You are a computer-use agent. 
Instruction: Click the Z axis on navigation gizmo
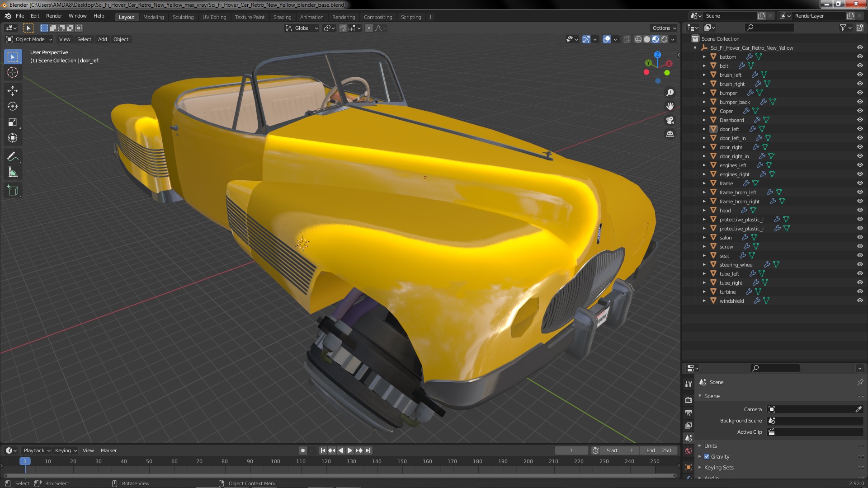point(657,54)
